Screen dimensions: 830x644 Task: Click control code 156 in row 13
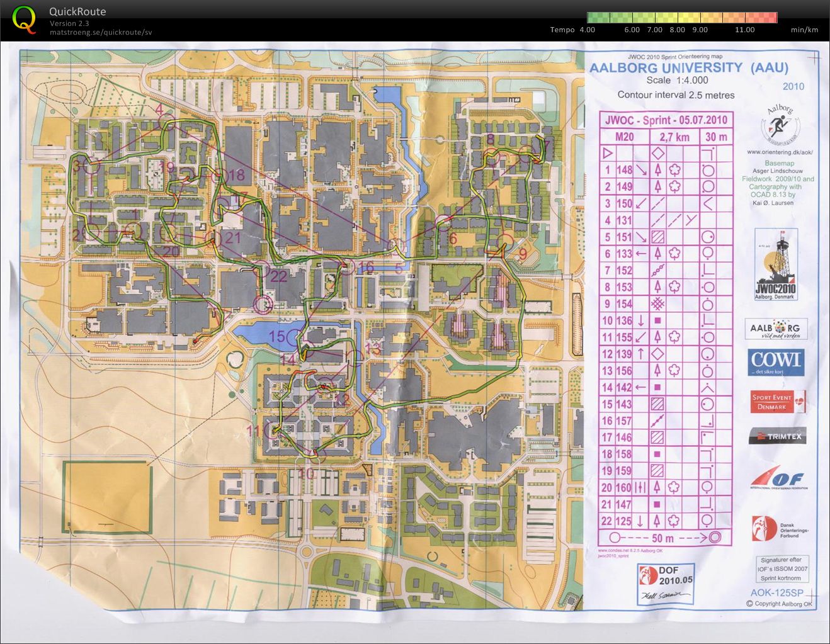[623, 371]
